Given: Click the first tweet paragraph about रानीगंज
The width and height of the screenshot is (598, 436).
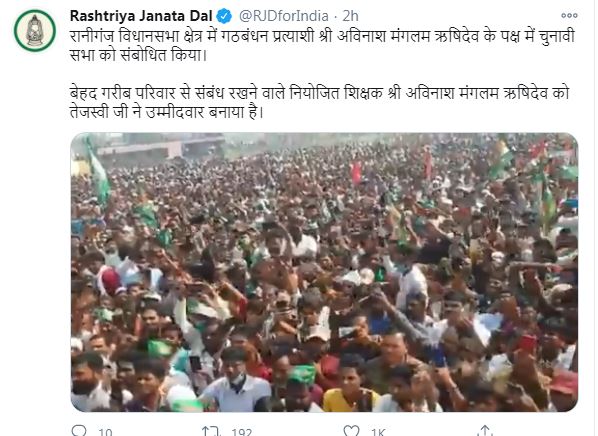Looking at the screenshot, I should 322,46.
